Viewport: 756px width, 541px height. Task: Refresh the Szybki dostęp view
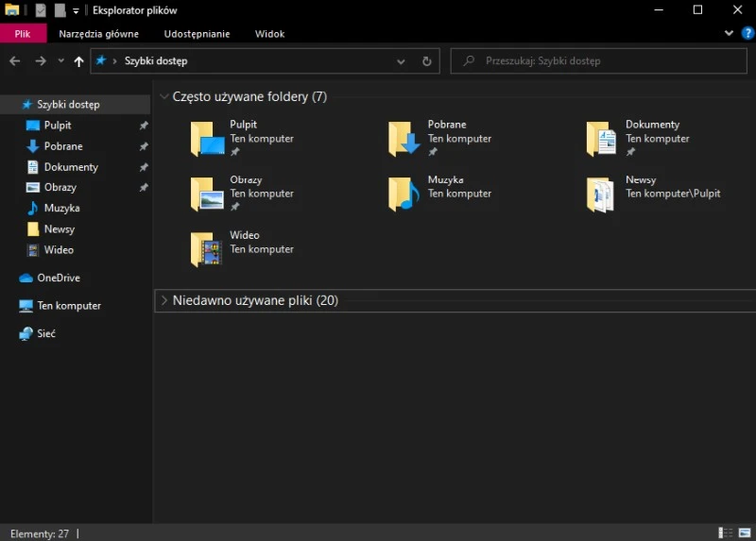coord(427,61)
